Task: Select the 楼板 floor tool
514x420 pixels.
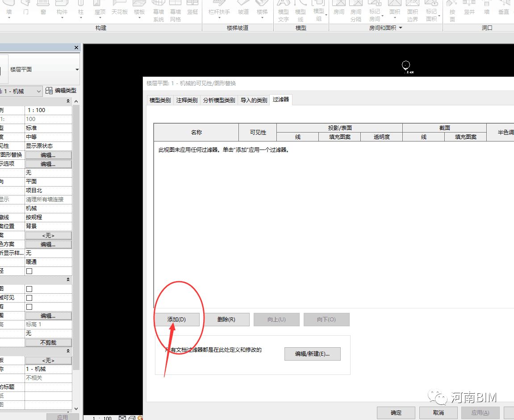Action: click(139, 10)
